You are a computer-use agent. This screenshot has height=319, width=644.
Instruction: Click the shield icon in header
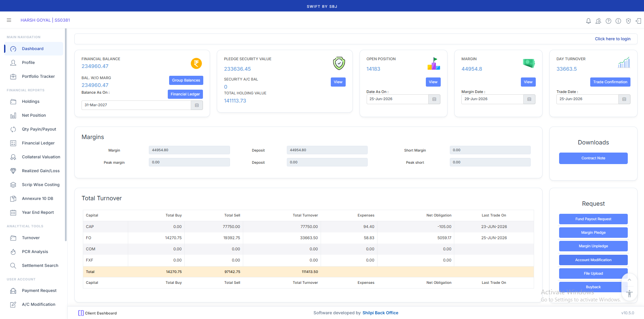click(628, 21)
